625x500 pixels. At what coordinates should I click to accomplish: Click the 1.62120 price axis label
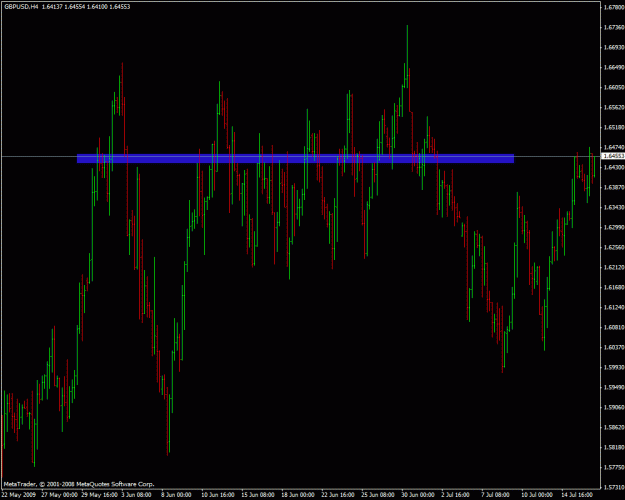614,267
